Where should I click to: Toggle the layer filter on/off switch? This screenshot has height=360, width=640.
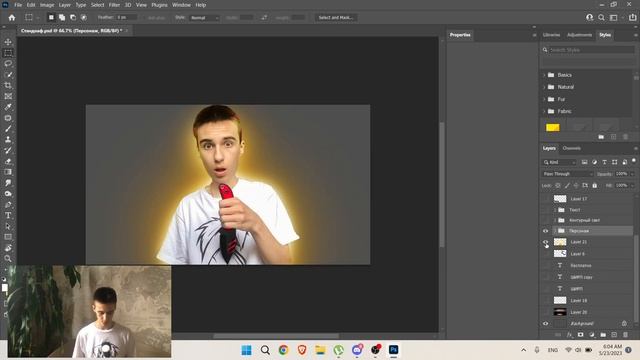coord(634,161)
